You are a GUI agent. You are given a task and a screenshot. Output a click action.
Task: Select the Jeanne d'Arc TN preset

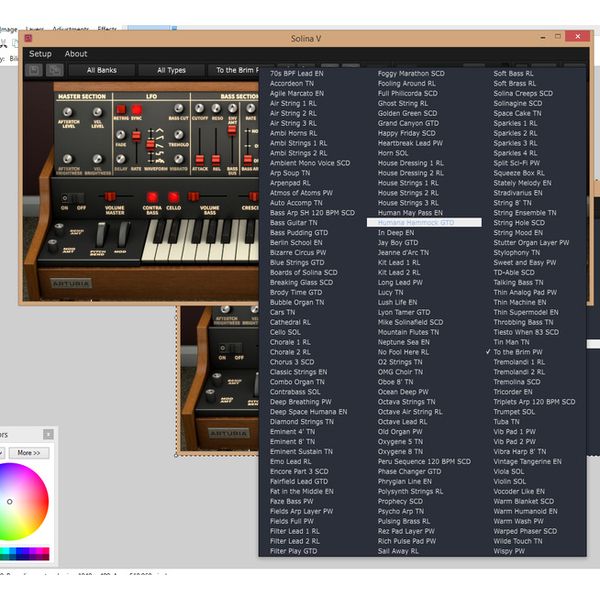[x=403, y=253]
